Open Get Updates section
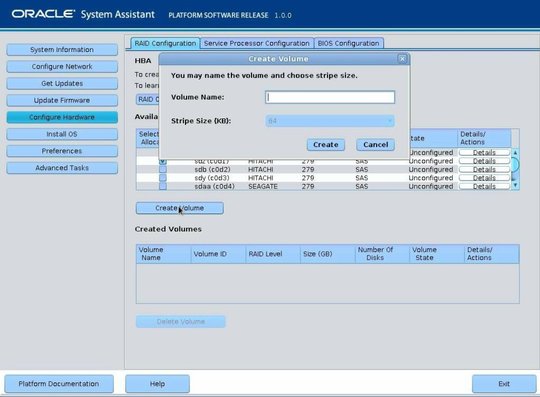The image size is (540, 397). (62, 83)
